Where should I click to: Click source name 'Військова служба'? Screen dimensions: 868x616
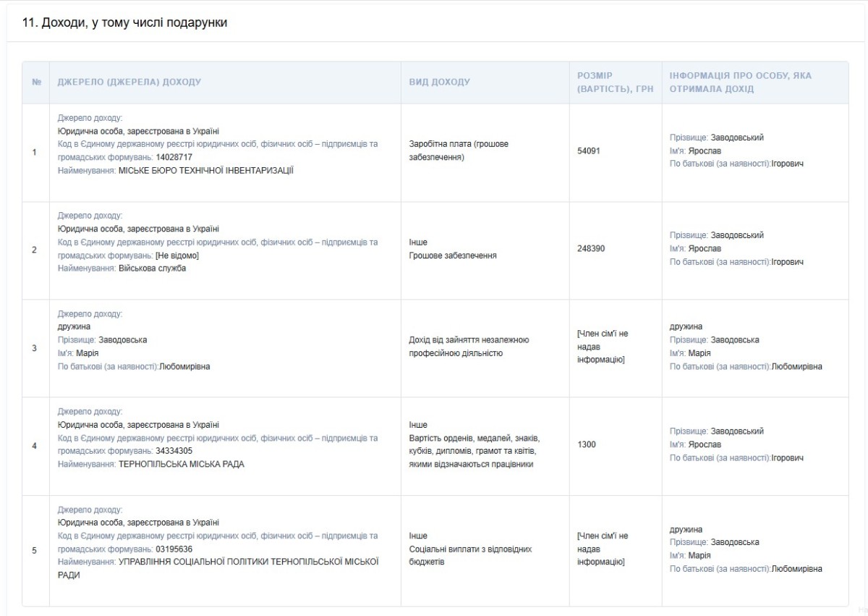153,268
